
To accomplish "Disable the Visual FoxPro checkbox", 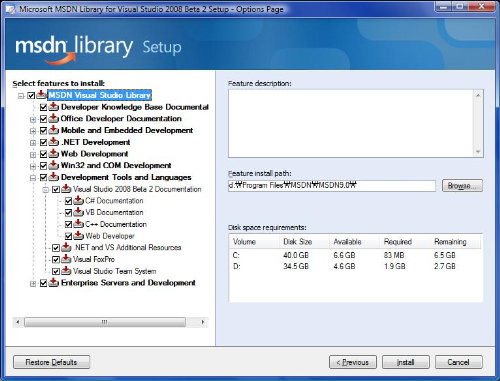I will 56,260.
